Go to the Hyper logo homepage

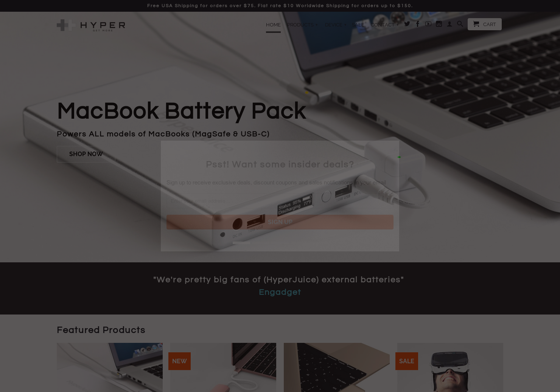91,25
